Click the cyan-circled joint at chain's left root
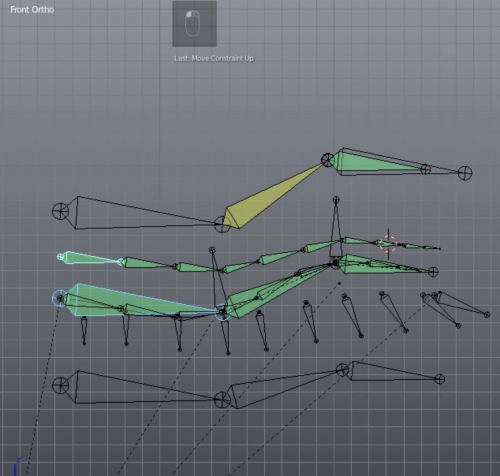The height and width of the screenshot is (476, 500). [60, 298]
